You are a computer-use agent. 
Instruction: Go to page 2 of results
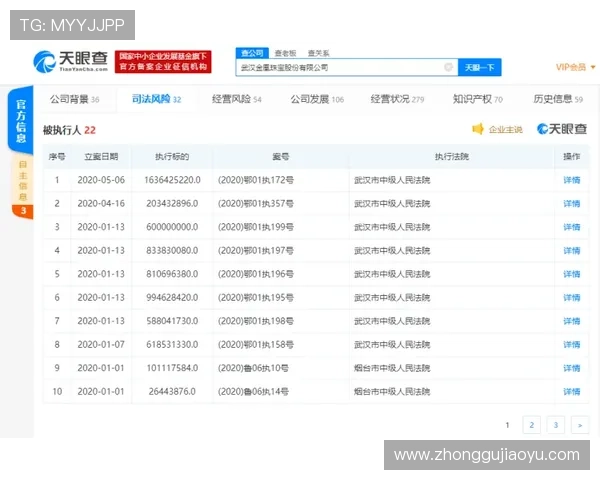click(532, 425)
